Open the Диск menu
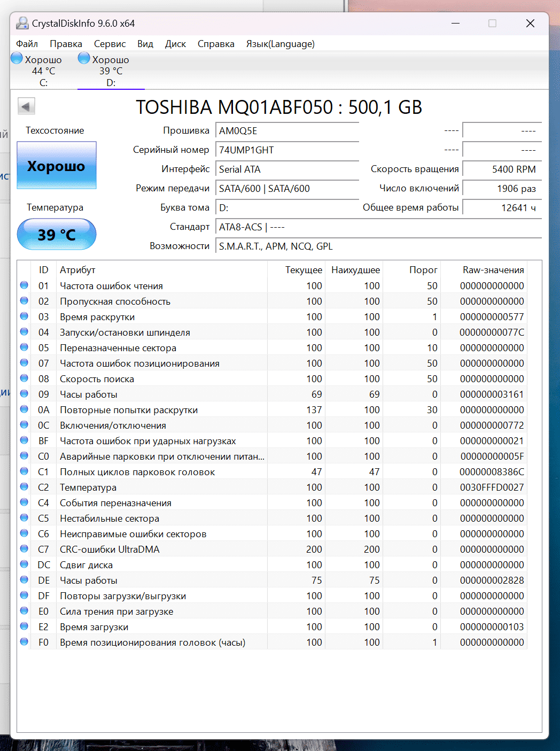This screenshot has height=751, width=560. 175,44
